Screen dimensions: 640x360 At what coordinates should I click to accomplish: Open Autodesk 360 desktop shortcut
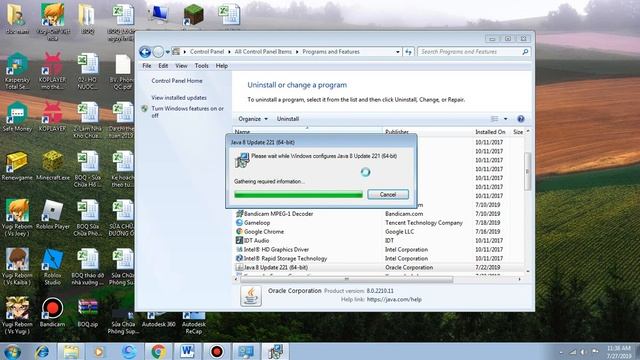coord(159,319)
